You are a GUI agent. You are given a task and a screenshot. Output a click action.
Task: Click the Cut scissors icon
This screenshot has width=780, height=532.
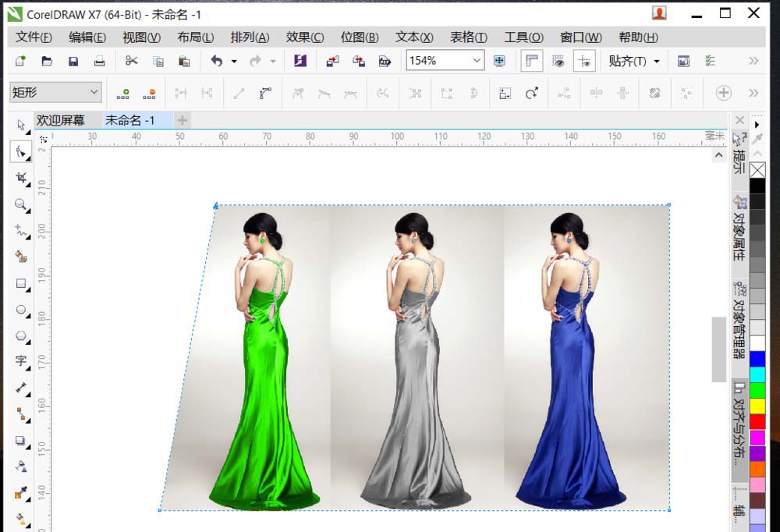(x=131, y=61)
